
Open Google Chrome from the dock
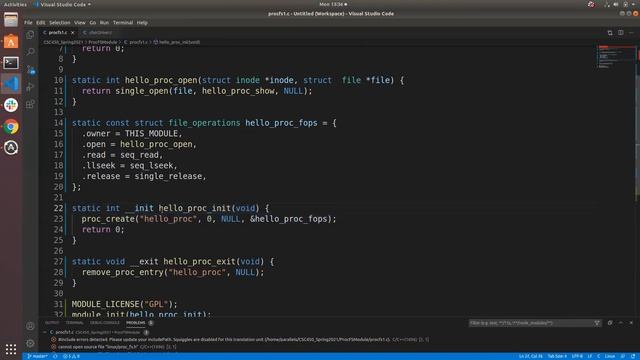point(11,127)
